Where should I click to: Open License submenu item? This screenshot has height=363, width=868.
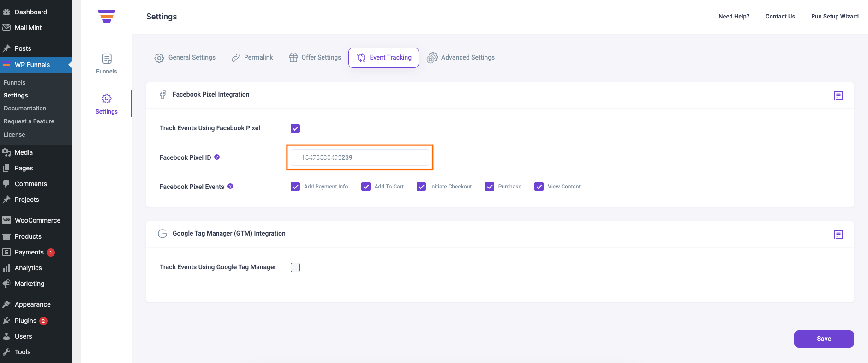coord(14,134)
